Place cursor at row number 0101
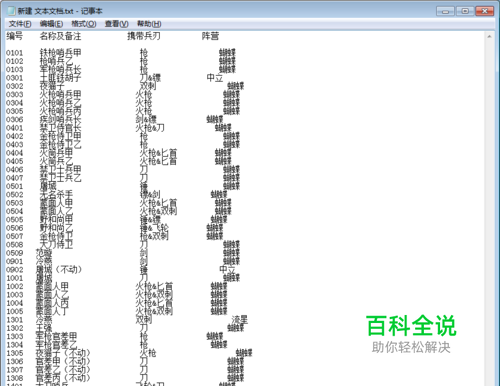The image size is (500, 386). coord(15,53)
